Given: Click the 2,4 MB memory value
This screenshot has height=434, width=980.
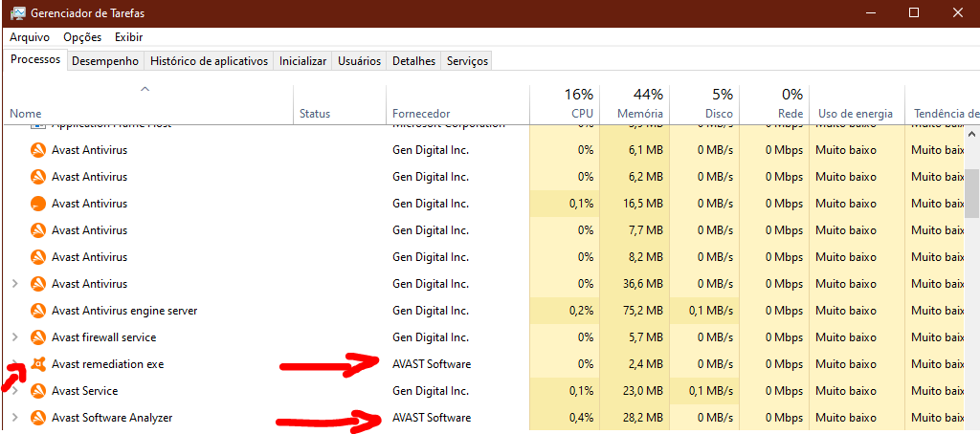Looking at the screenshot, I should click(x=644, y=364).
